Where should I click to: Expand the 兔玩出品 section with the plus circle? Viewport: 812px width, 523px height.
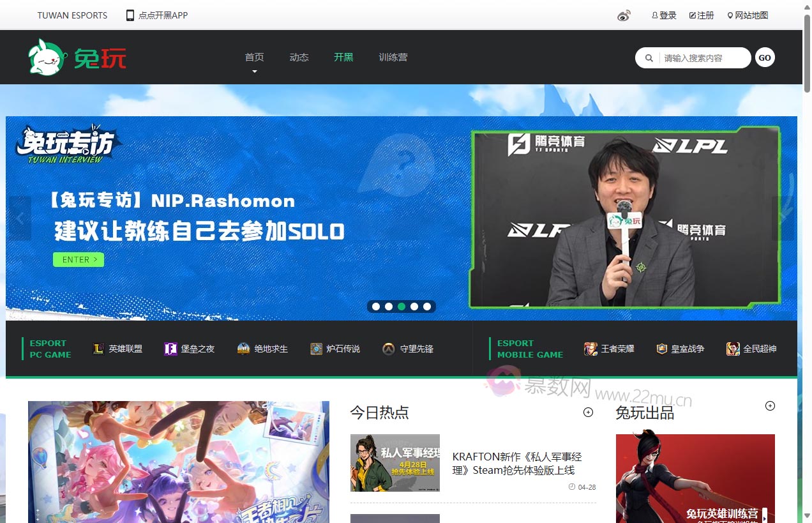(x=770, y=406)
